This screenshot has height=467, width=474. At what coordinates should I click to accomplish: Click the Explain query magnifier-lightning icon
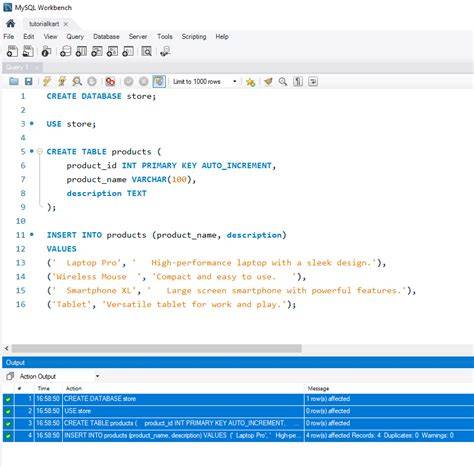coord(77,81)
